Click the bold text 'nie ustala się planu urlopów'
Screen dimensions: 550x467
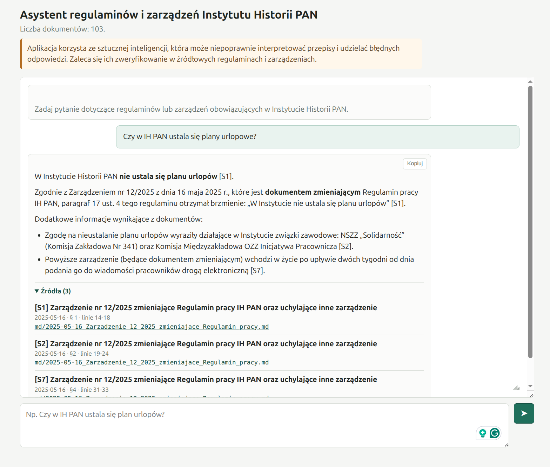[x=168, y=176]
